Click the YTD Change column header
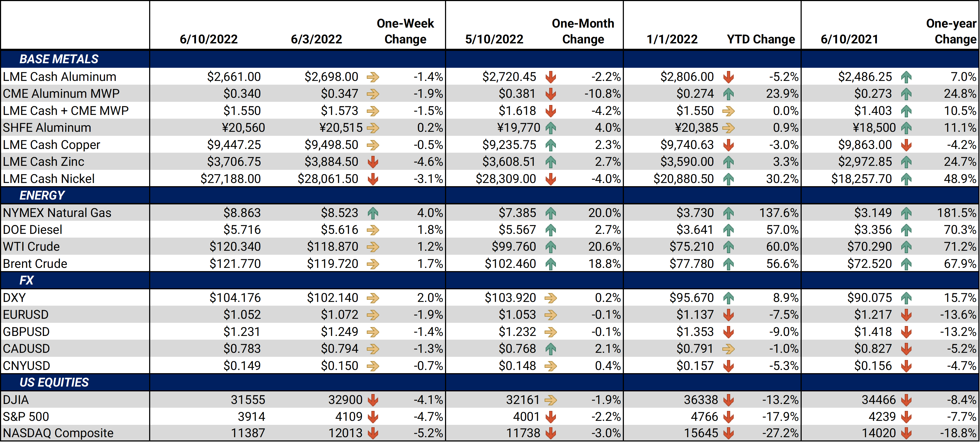 (x=761, y=39)
